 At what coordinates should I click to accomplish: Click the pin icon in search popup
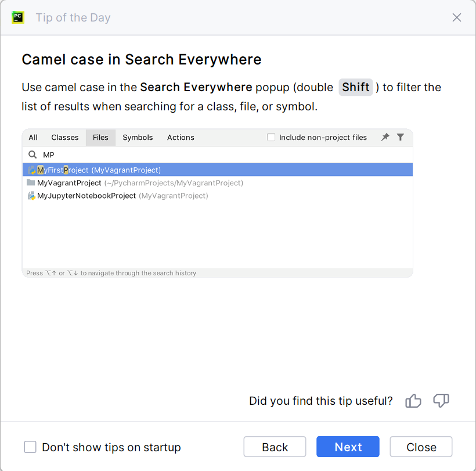(x=385, y=137)
